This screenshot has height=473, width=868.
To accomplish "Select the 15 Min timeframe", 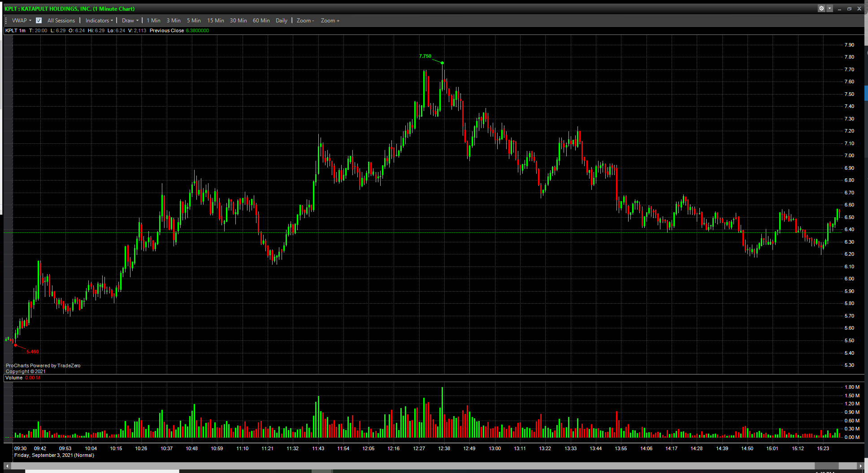I will (215, 21).
